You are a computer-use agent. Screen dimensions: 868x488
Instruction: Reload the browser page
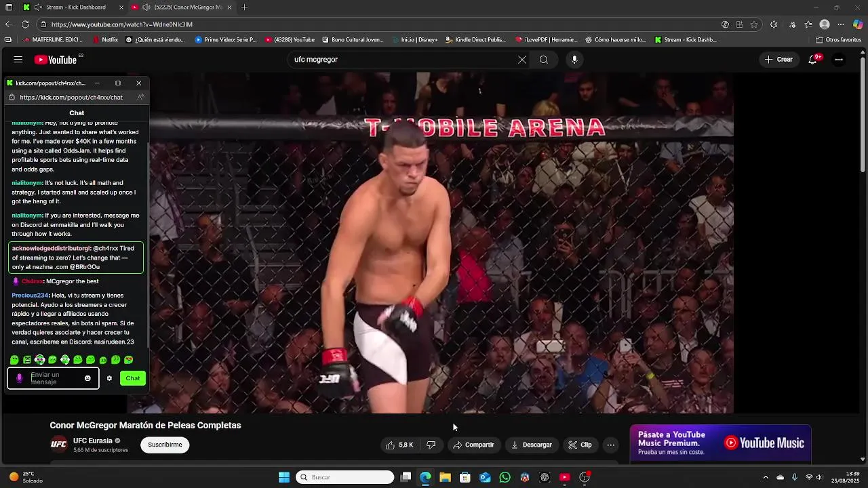pos(25,24)
